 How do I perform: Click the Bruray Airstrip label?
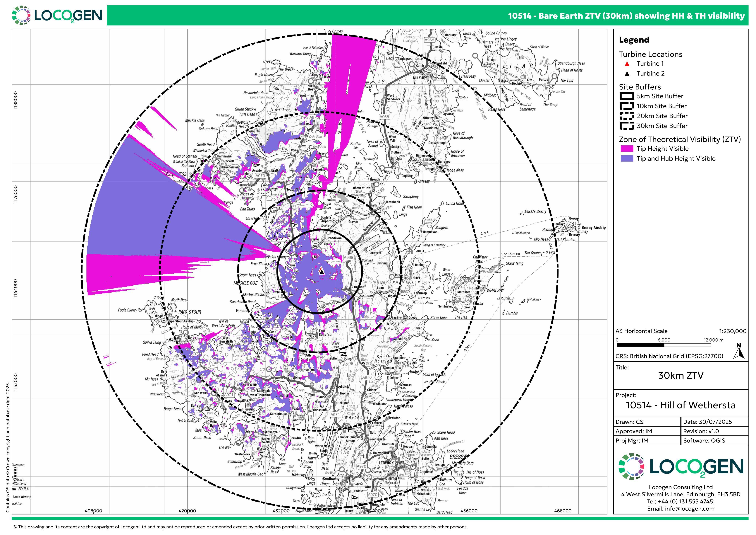[x=593, y=227]
